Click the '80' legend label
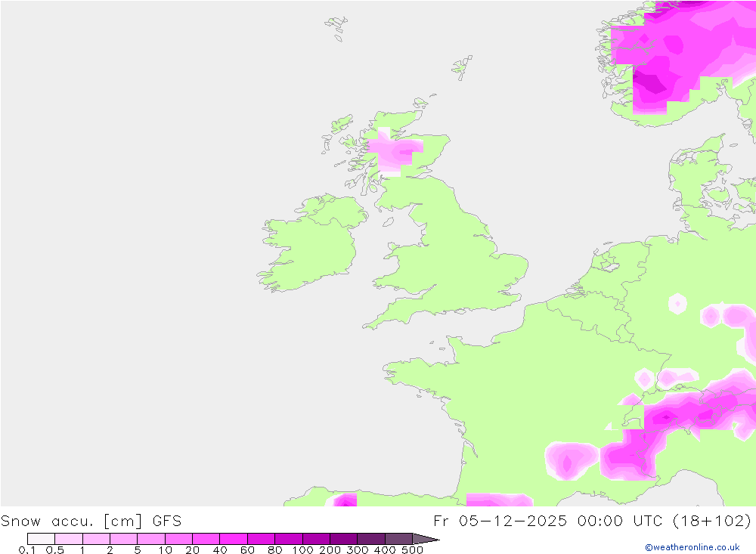This screenshot has height=554, width=756. [275, 549]
